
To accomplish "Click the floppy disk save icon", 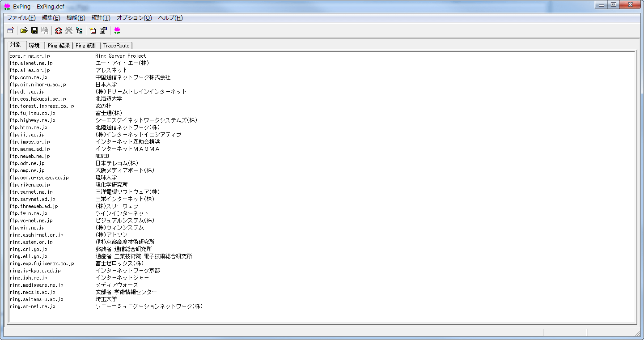I will point(34,30).
